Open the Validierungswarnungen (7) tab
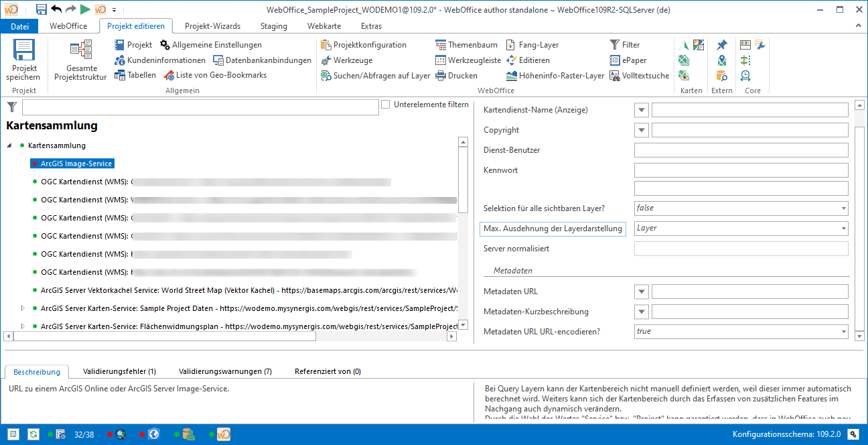 point(224,371)
